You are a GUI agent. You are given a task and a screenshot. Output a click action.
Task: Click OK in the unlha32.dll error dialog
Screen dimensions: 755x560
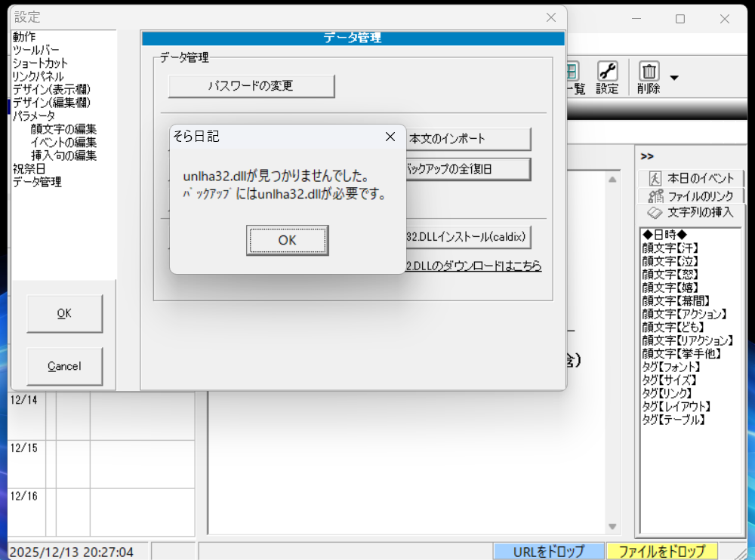coord(287,240)
